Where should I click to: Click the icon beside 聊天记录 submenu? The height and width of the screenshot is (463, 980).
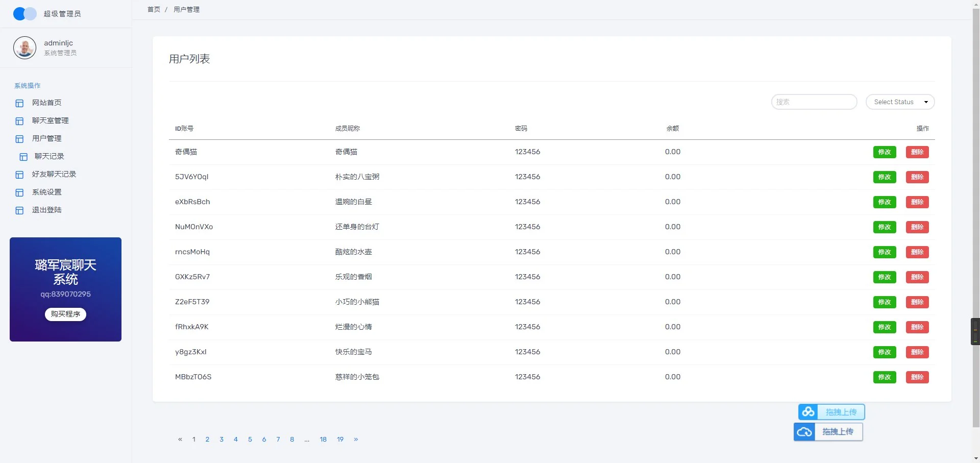23,157
